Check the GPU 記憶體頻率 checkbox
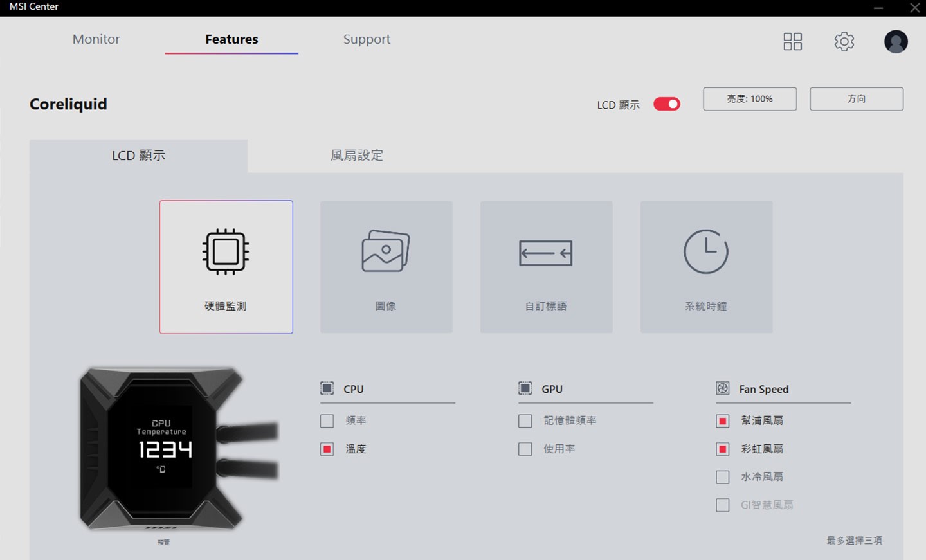This screenshot has height=560, width=926. (x=525, y=420)
